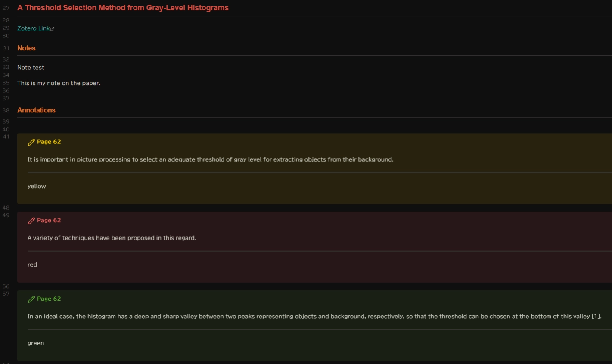This screenshot has width=612, height=364.
Task: Click the "green" comment in the third callout
Action: (36, 343)
